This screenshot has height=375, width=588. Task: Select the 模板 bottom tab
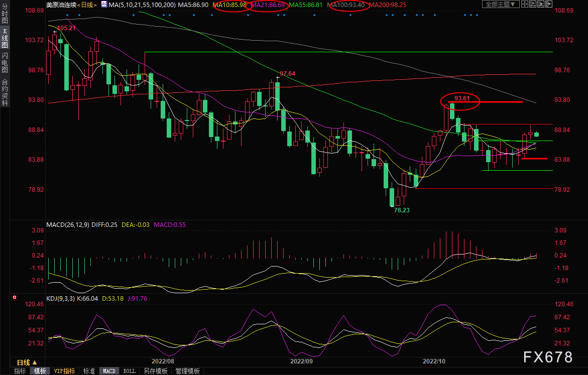tap(40, 371)
